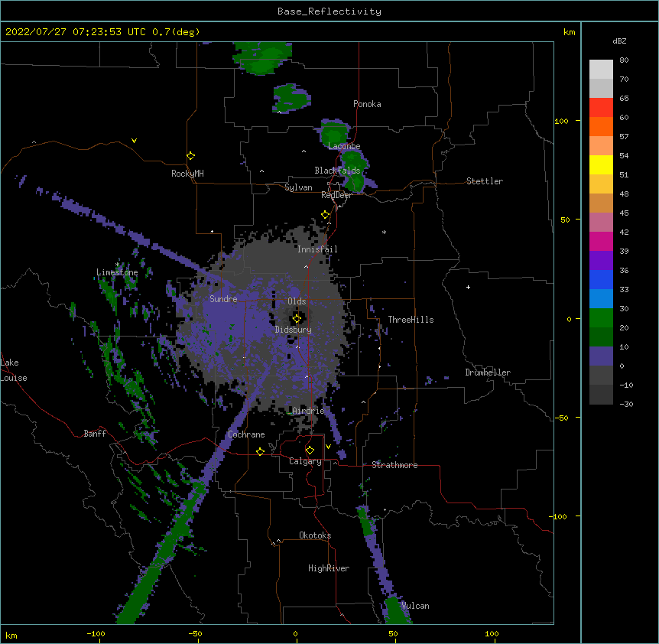Screen dimensions: 659x644
Task: Click the Stettler city label
Action: [x=485, y=181]
